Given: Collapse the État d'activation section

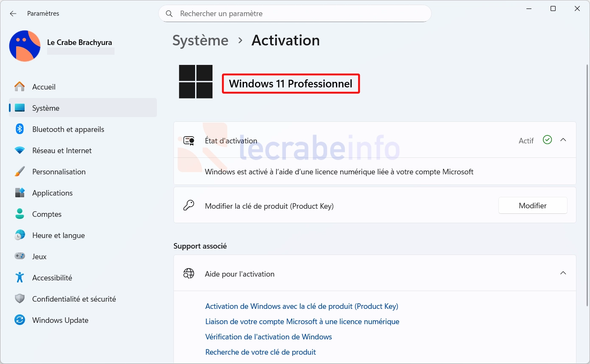Looking at the screenshot, I should click(563, 140).
